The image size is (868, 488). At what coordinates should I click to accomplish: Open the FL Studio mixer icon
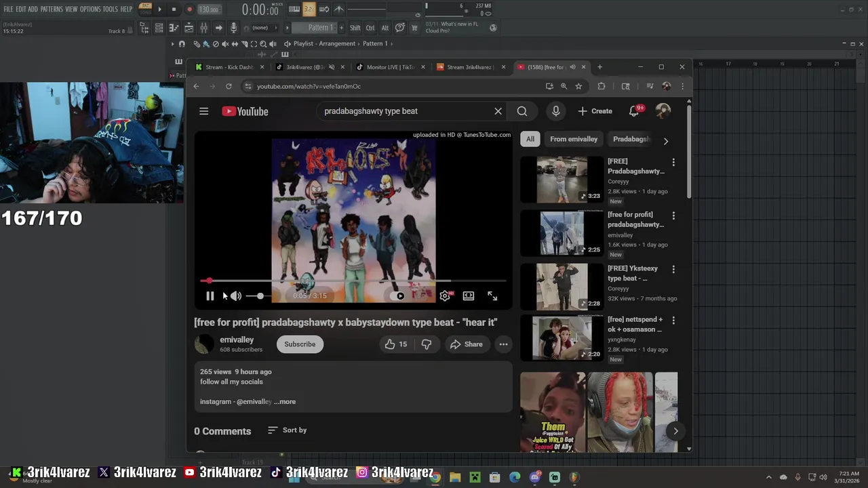pos(203,28)
